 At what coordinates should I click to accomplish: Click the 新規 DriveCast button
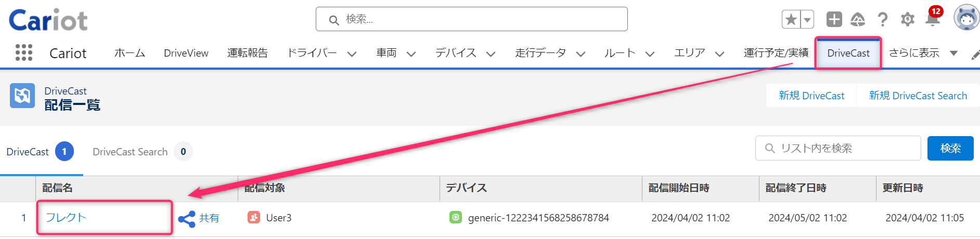(x=811, y=96)
